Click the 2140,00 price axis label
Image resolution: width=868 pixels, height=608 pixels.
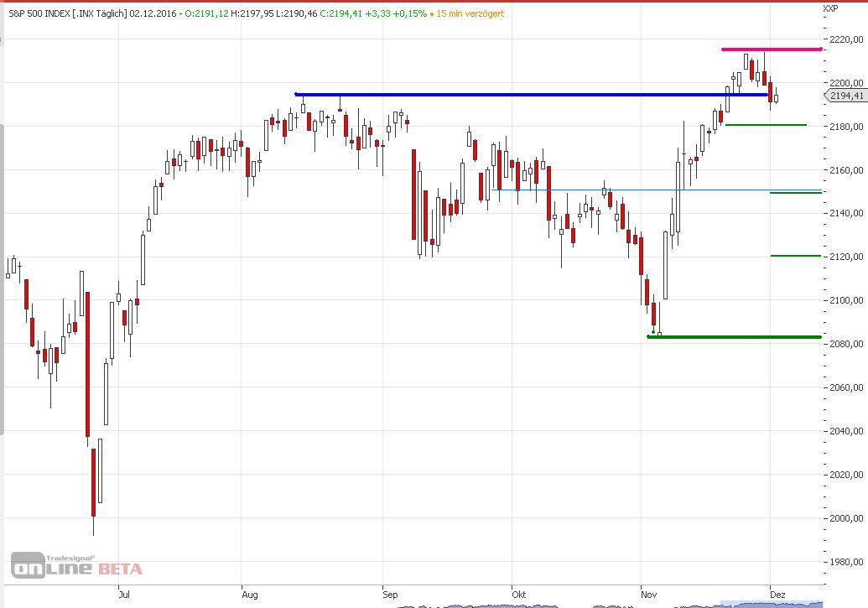coord(846,213)
